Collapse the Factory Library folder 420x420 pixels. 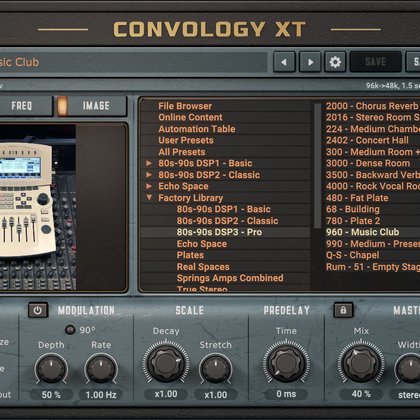click(149, 198)
